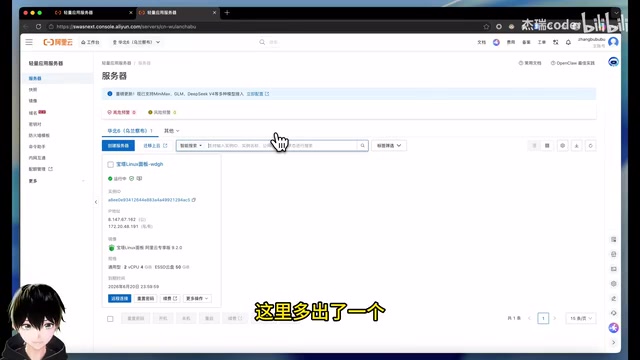Screen dimensions: 640x360
Task: Open the 更多操作 dropdown on server card
Action: point(197,298)
